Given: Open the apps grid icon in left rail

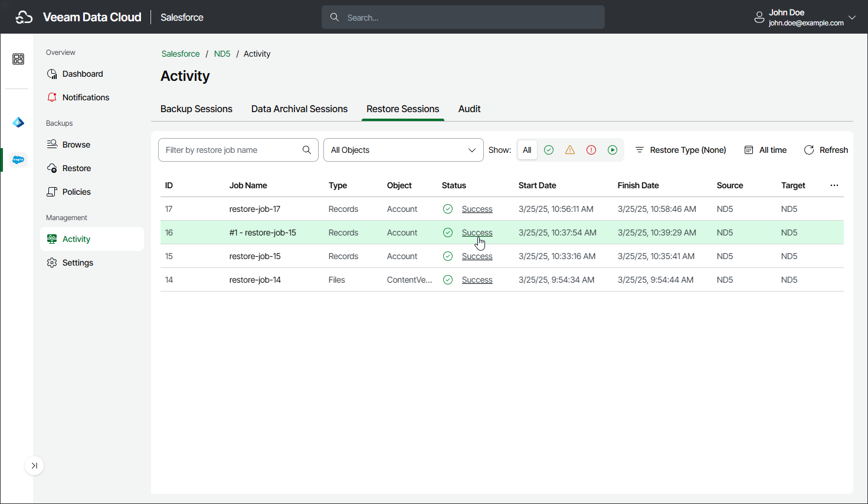Looking at the screenshot, I should (x=18, y=59).
